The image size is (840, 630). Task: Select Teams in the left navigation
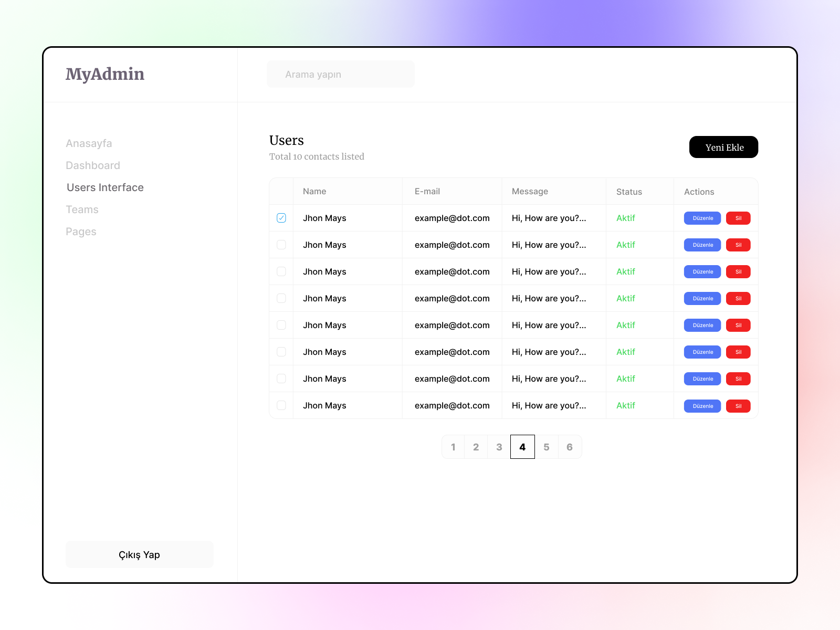[x=82, y=209]
